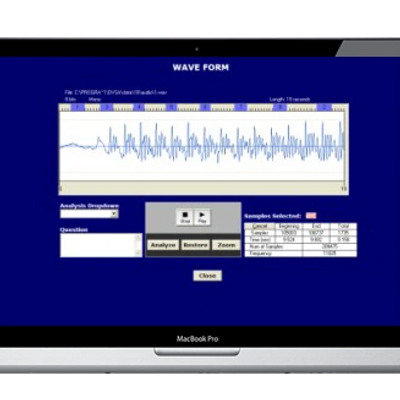Click the Play button
This screenshot has width=400, height=400.
coord(202,217)
